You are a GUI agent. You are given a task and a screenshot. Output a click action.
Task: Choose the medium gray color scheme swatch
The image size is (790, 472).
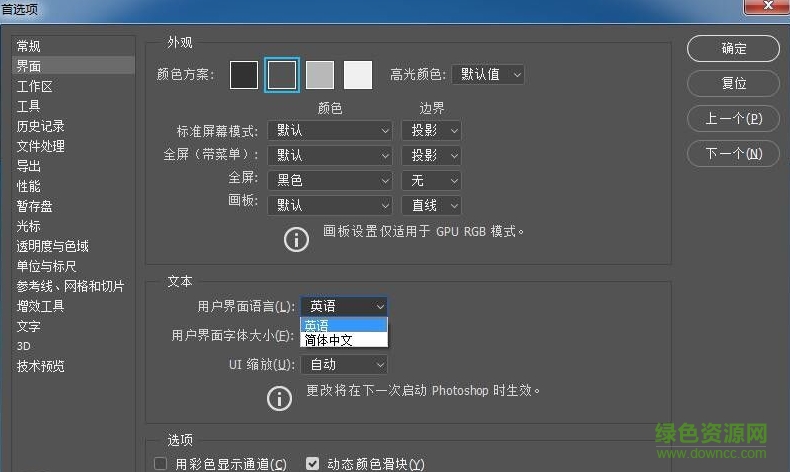pos(320,75)
